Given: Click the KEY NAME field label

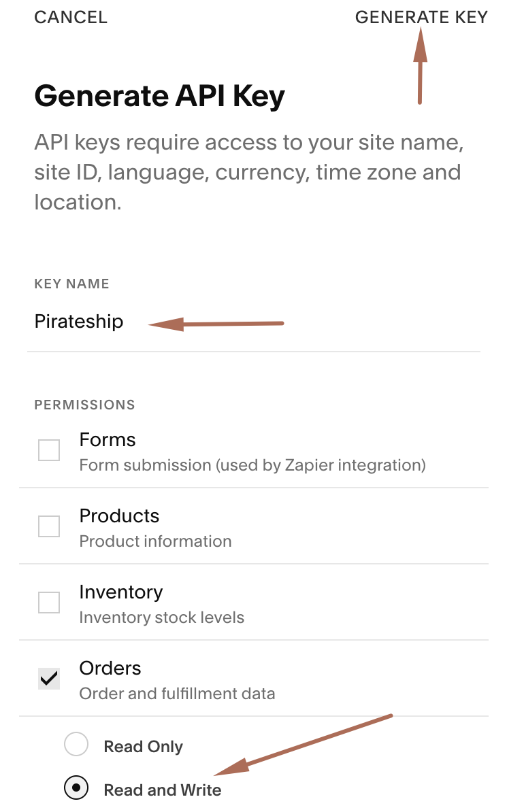Looking at the screenshot, I should pos(71,284).
